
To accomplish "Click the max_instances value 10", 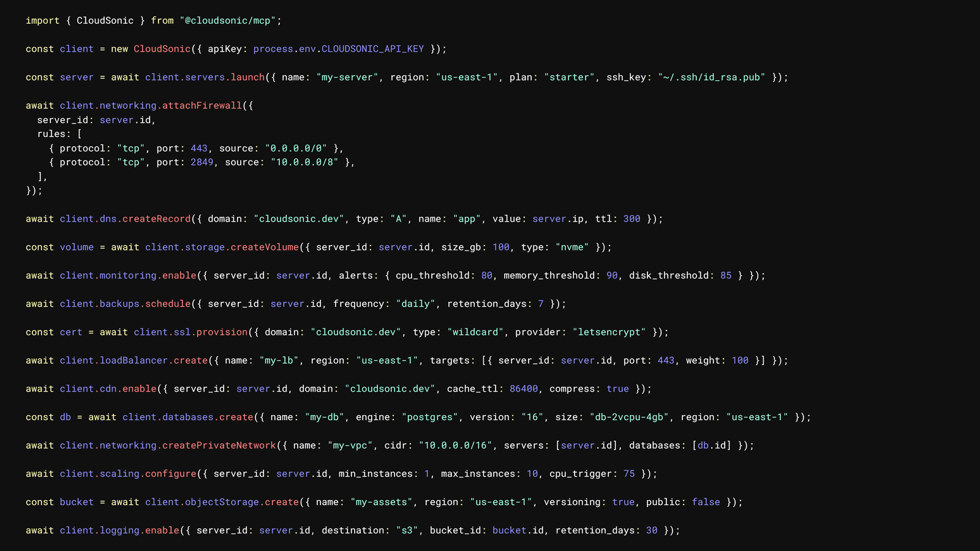I will pyautogui.click(x=532, y=474).
